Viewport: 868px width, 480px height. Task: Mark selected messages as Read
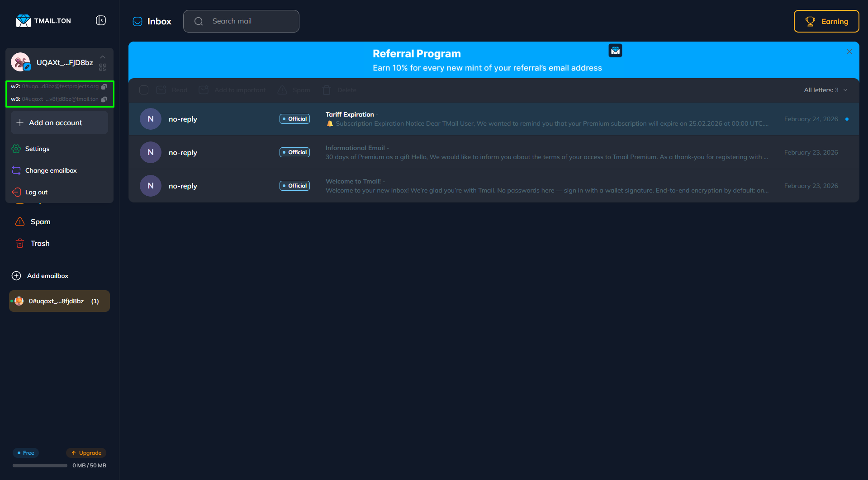click(x=172, y=90)
